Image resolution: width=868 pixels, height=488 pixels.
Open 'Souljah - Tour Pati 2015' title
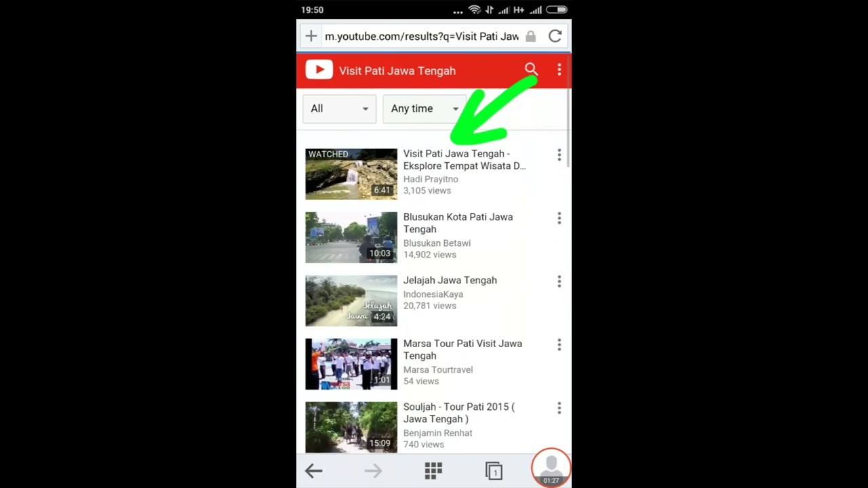point(459,413)
